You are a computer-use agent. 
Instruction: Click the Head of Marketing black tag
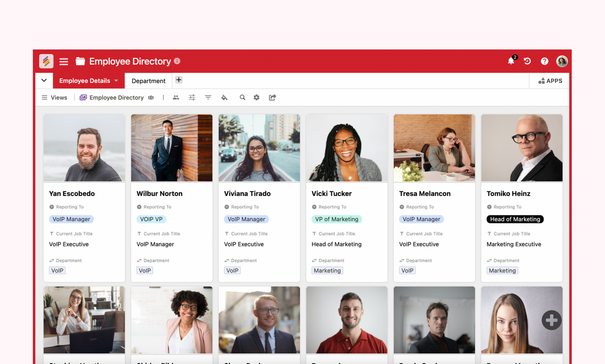click(515, 219)
